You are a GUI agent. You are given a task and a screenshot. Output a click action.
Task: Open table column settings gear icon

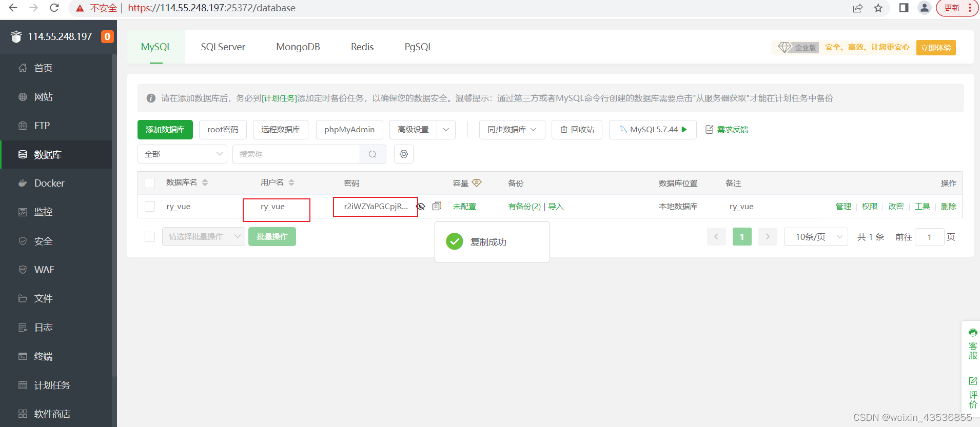pyautogui.click(x=404, y=154)
